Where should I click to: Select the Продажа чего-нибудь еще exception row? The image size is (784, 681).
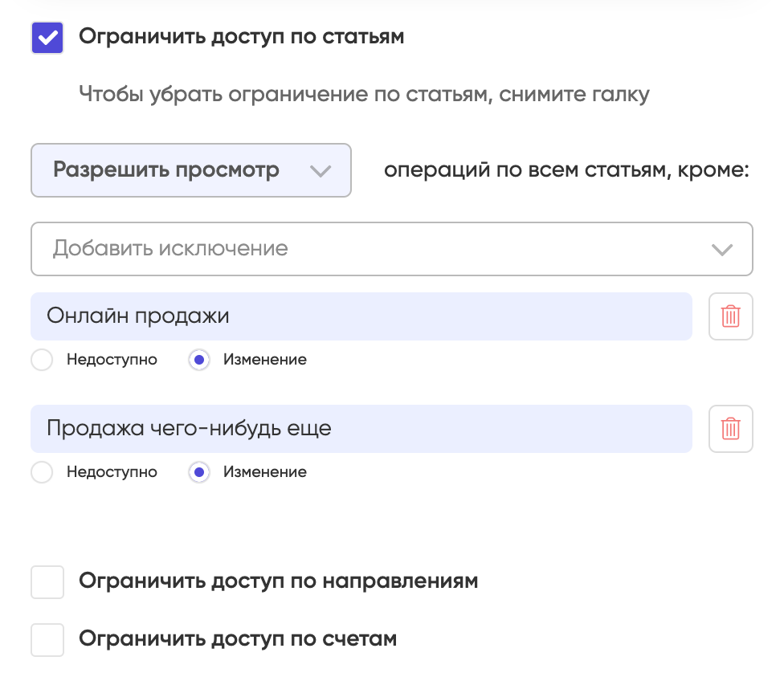[361, 429]
